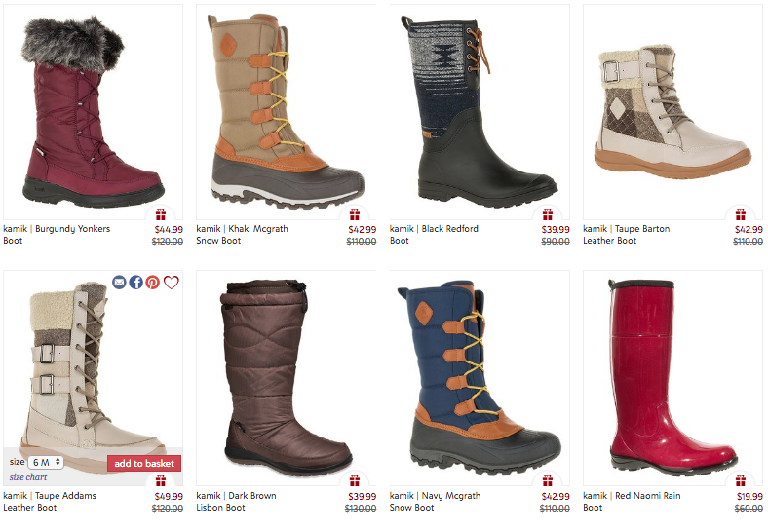Image resolution: width=768 pixels, height=532 pixels.
Task: Add Taupe Addams boot to favorites heart
Action: 172,283
